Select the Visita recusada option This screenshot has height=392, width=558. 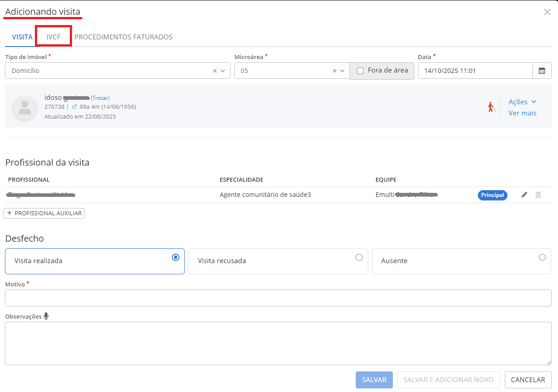pos(358,257)
